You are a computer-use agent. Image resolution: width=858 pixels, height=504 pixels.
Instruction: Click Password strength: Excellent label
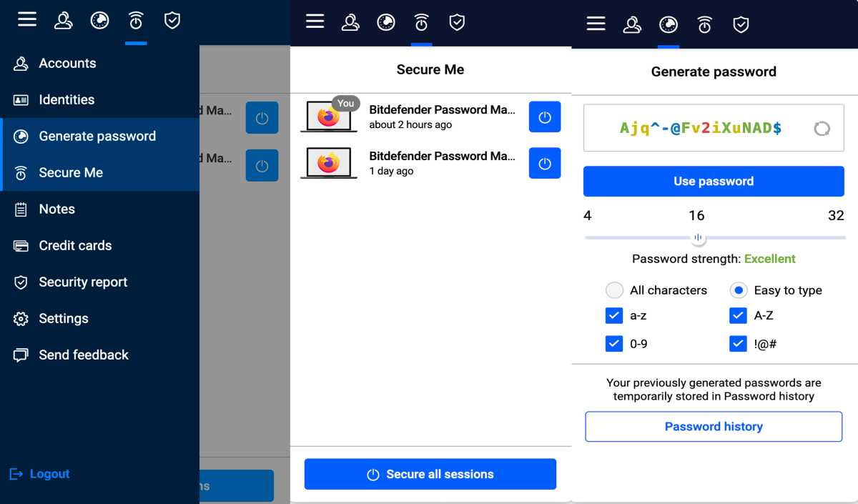pos(714,259)
